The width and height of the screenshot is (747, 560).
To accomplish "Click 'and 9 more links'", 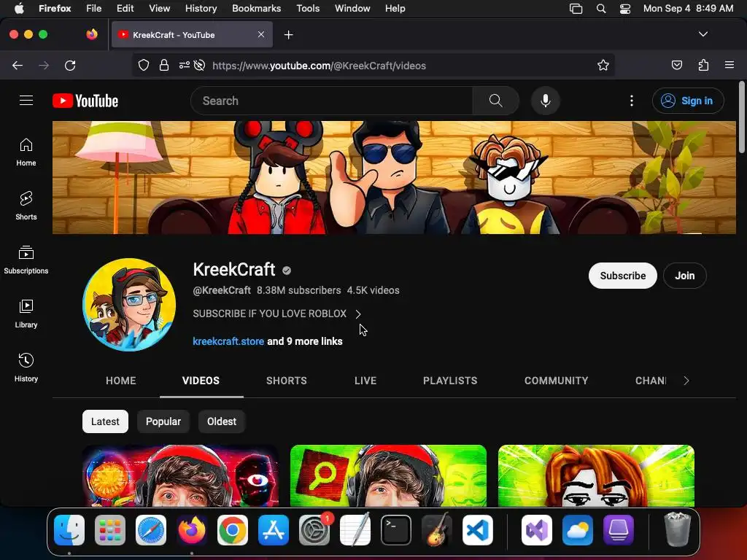I will tap(305, 341).
